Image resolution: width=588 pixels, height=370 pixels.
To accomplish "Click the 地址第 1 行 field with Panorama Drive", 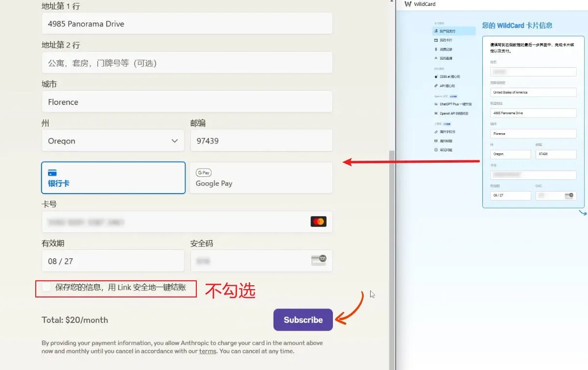I will [x=187, y=24].
